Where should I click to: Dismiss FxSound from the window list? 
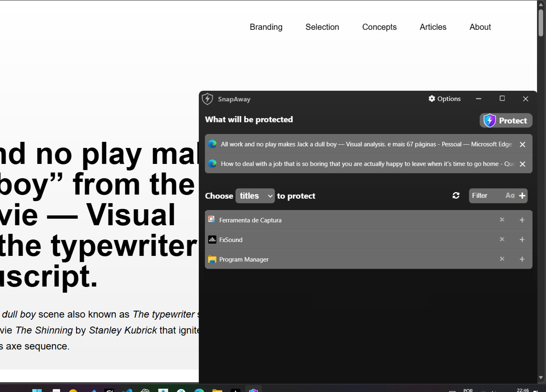[502, 239]
